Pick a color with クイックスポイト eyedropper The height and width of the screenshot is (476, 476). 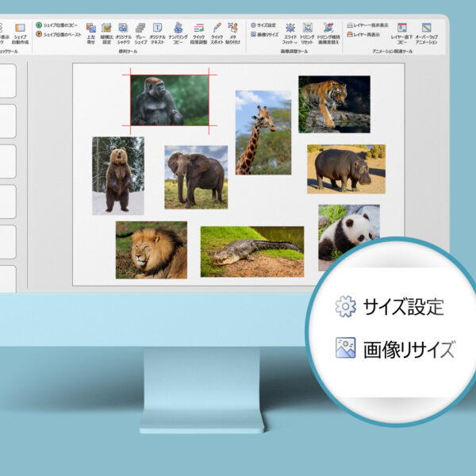click(217, 33)
